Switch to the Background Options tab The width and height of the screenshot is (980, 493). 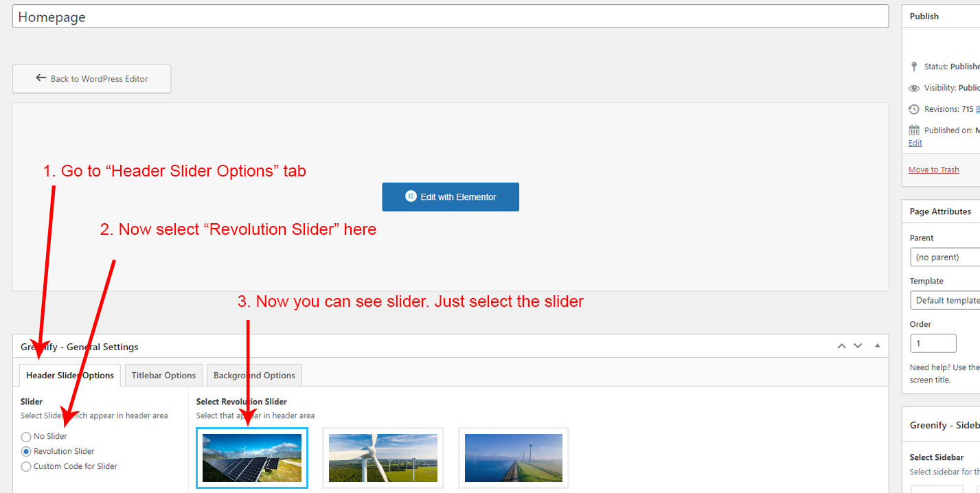(x=254, y=376)
